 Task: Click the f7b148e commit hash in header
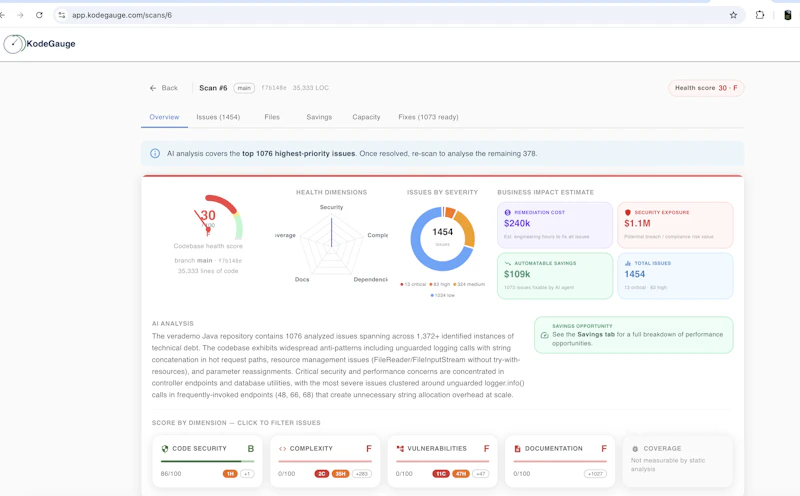pos(274,88)
